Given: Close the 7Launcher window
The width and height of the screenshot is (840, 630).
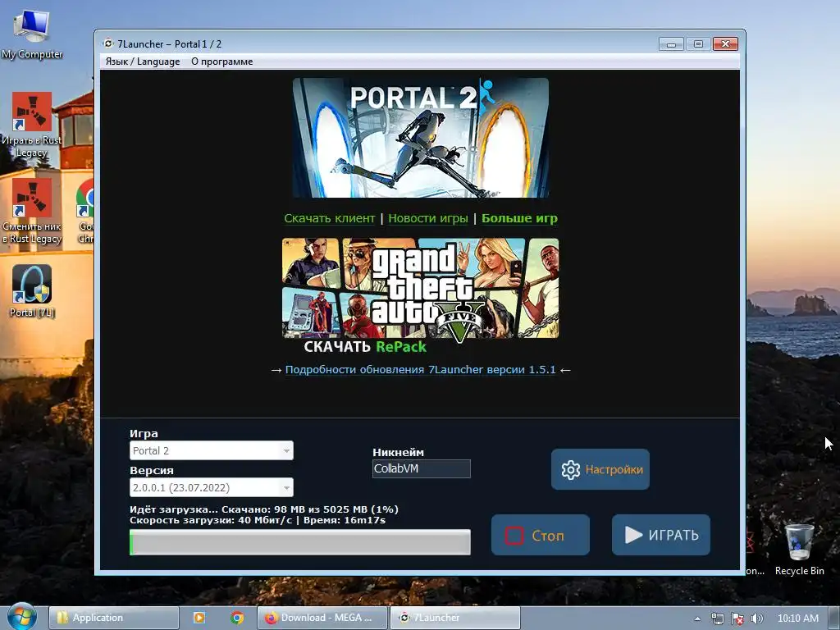Looking at the screenshot, I should tap(725, 44).
